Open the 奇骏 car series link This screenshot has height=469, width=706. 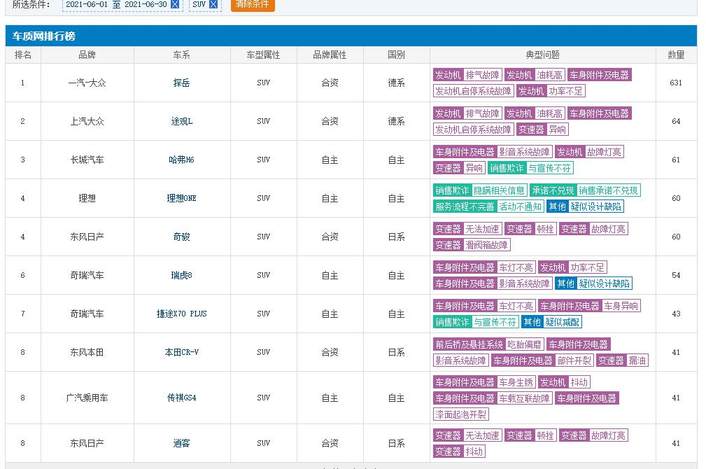(x=181, y=237)
